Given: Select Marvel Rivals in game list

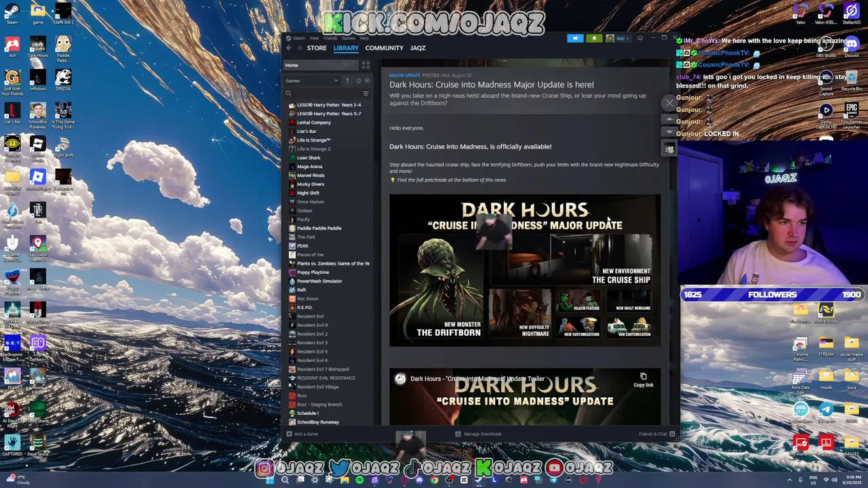Looking at the screenshot, I should [311, 176].
